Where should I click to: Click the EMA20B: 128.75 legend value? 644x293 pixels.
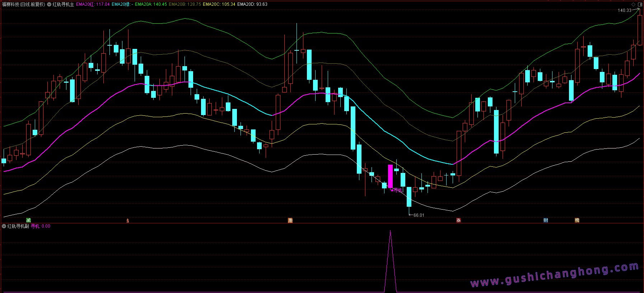pos(185,4)
